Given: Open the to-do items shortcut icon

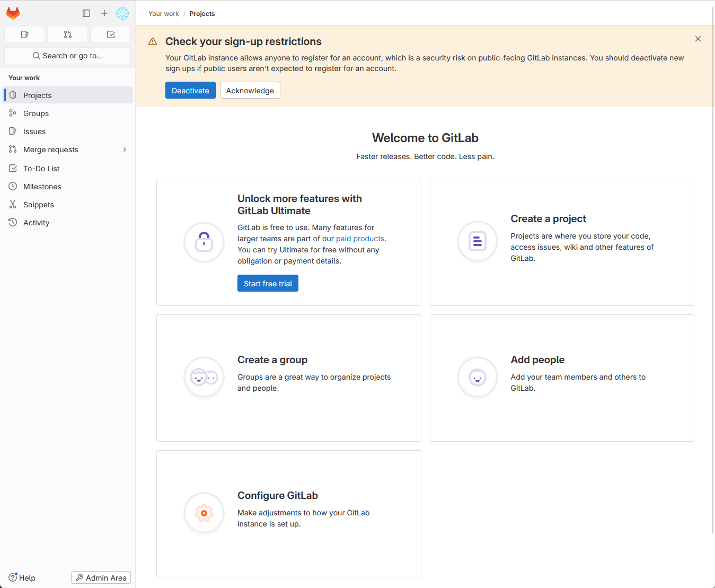Looking at the screenshot, I should 111,34.
